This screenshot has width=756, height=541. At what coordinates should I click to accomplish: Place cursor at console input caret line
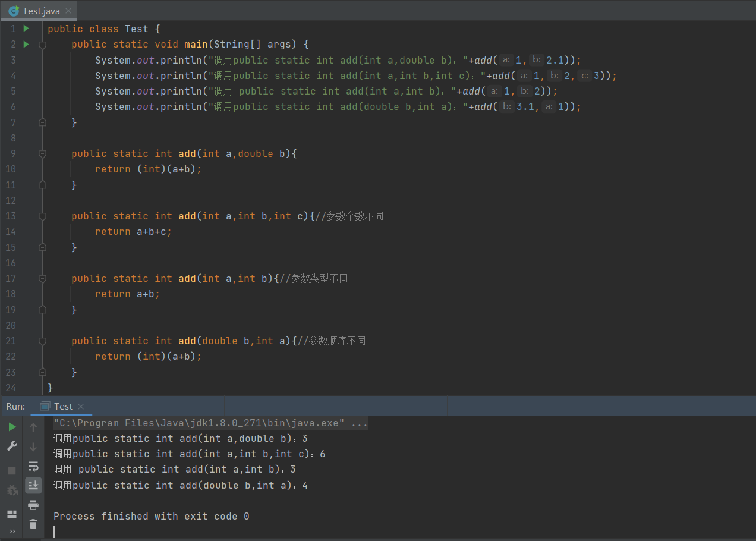point(54,531)
